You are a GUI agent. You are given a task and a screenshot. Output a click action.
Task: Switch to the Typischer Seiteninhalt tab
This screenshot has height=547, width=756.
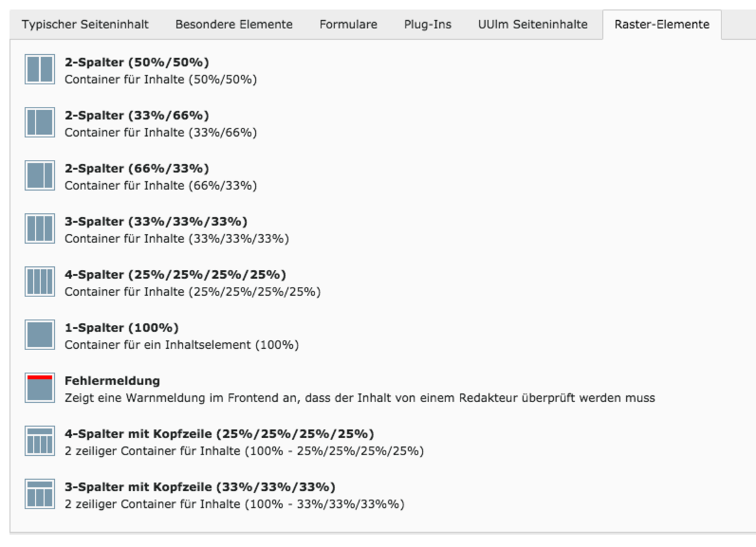86,25
